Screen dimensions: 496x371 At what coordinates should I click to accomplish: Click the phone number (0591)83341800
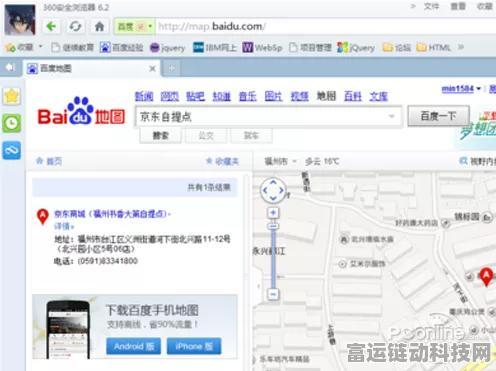click(107, 261)
